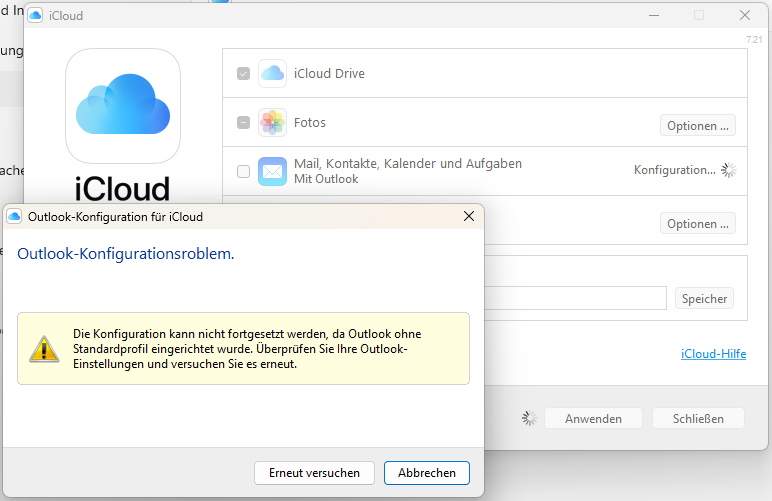This screenshot has height=501, width=772.
Task: Click the Anwenden button
Action: (x=593, y=418)
